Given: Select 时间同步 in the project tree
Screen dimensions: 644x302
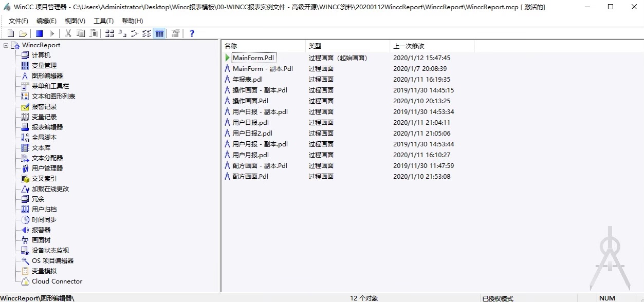Looking at the screenshot, I should pyautogui.click(x=44, y=220).
